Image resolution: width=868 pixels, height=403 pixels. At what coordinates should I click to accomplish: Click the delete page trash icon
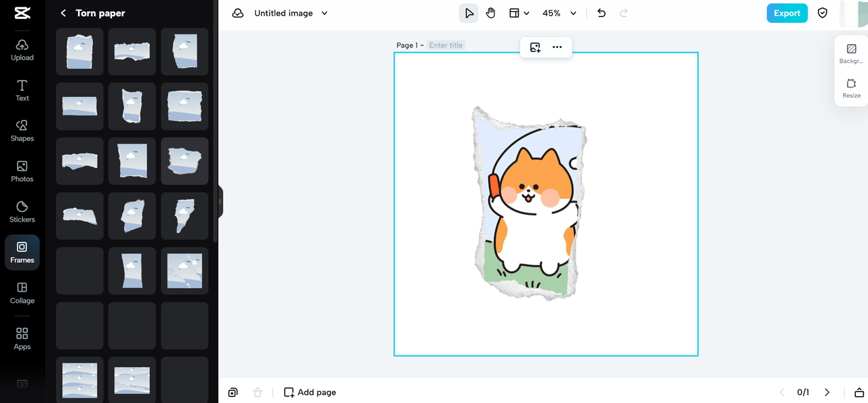(x=257, y=392)
